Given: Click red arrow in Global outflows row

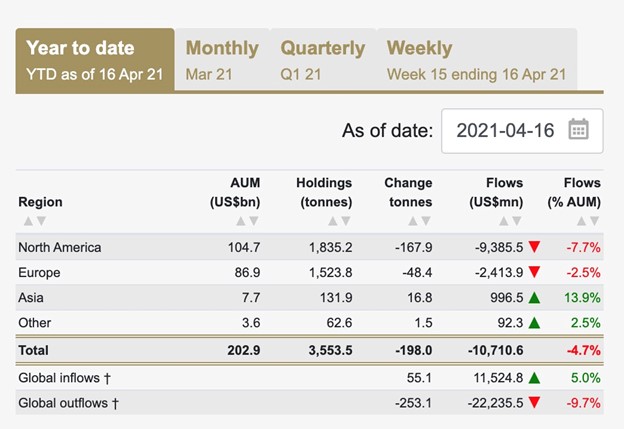Looking at the screenshot, I should tap(536, 402).
